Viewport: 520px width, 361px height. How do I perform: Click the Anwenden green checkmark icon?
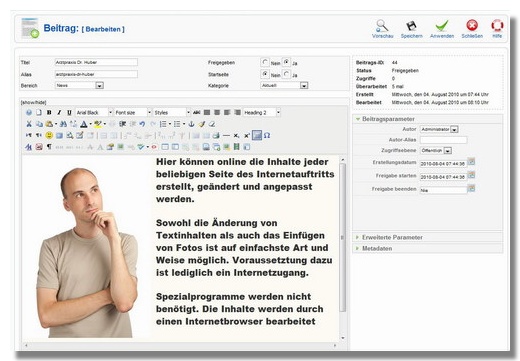(442, 26)
